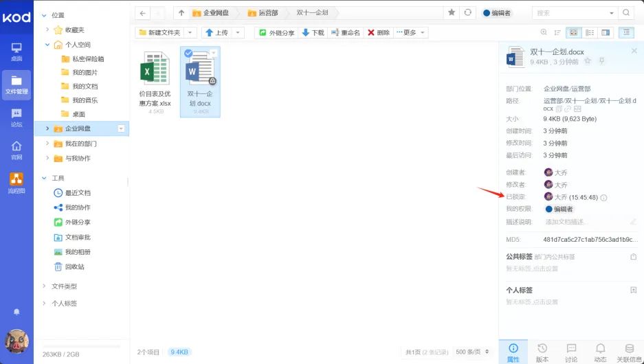Viewport: 644px width, 364px height.
Task: Switch to the 属性 properties tab
Action: 513,352
